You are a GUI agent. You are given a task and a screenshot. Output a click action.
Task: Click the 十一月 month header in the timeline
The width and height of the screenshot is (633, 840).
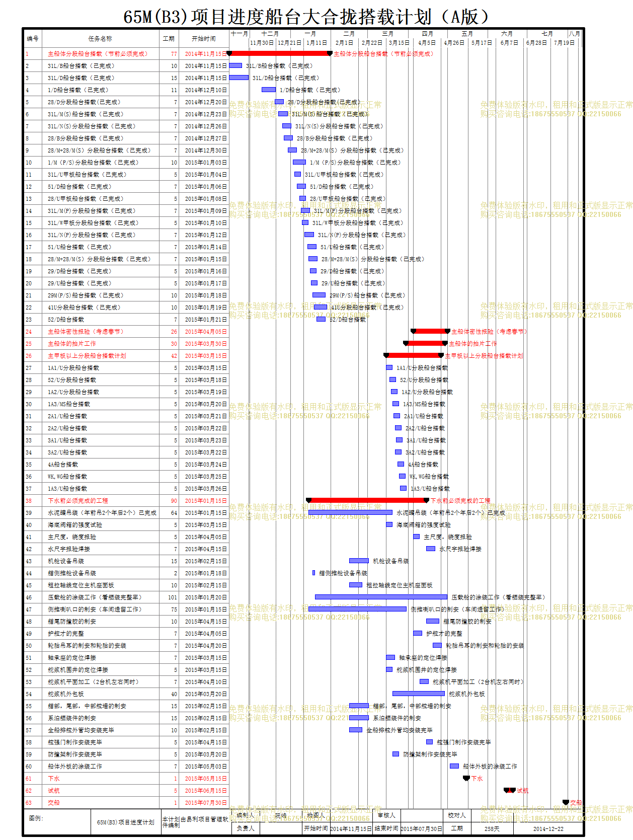coord(240,34)
